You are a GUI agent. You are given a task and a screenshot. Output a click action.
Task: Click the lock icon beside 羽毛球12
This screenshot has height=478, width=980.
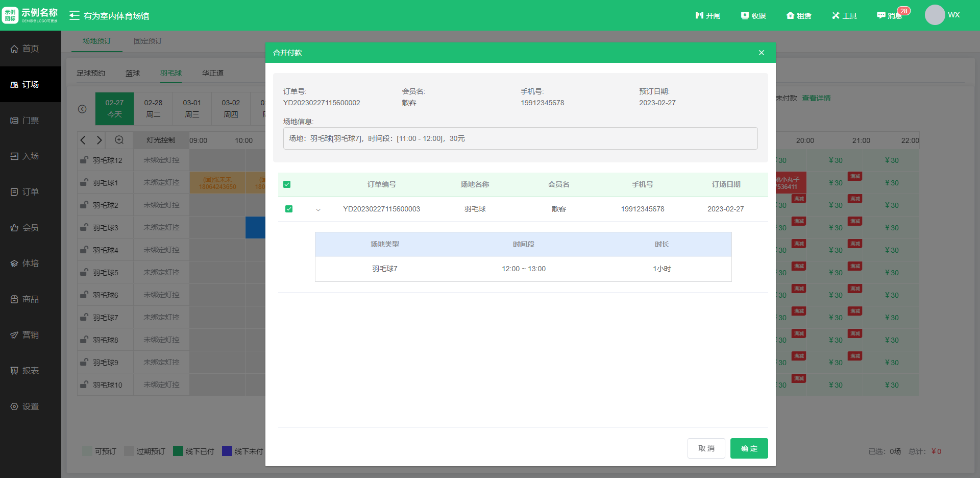pyautogui.click(x=84, y=160)
